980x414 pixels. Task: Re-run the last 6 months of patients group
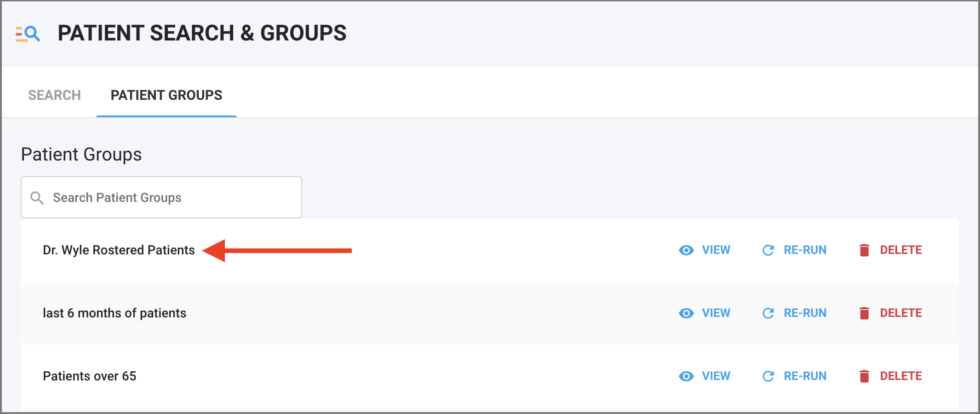(794, 313)
